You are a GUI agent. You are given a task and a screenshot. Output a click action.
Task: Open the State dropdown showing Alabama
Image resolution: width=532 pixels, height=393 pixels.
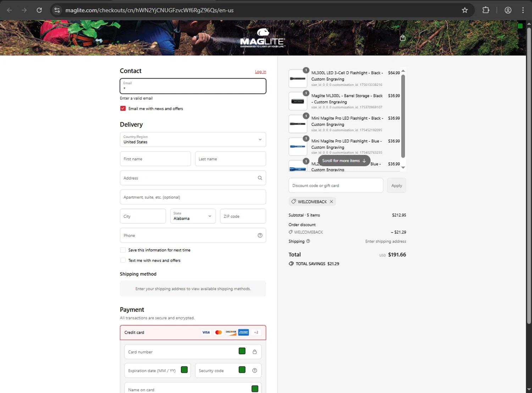(x=193, y=216)
